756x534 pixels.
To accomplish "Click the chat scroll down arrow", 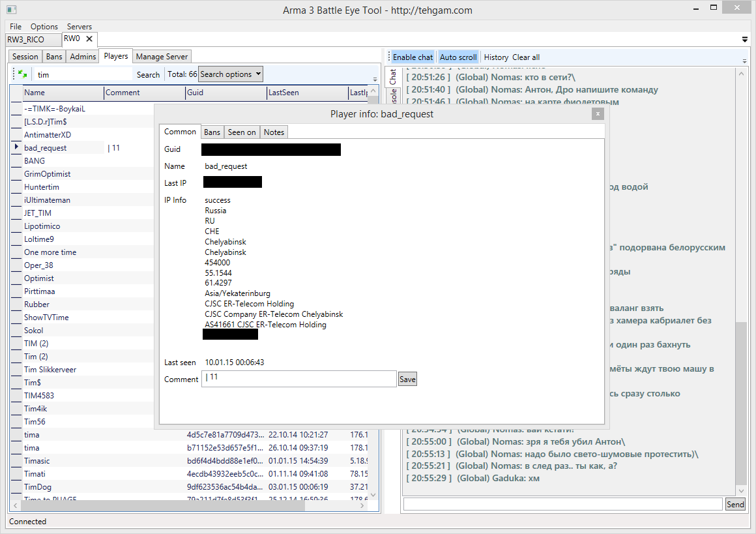I will coord(741,490).
